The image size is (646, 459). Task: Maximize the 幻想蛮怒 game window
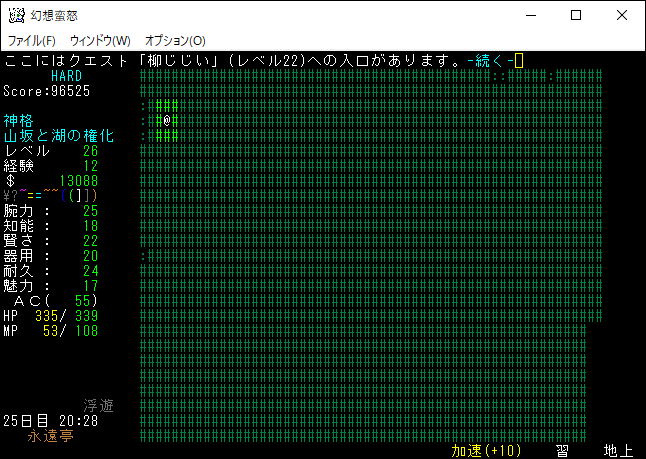pyautogui.click(x=576, y=15)
